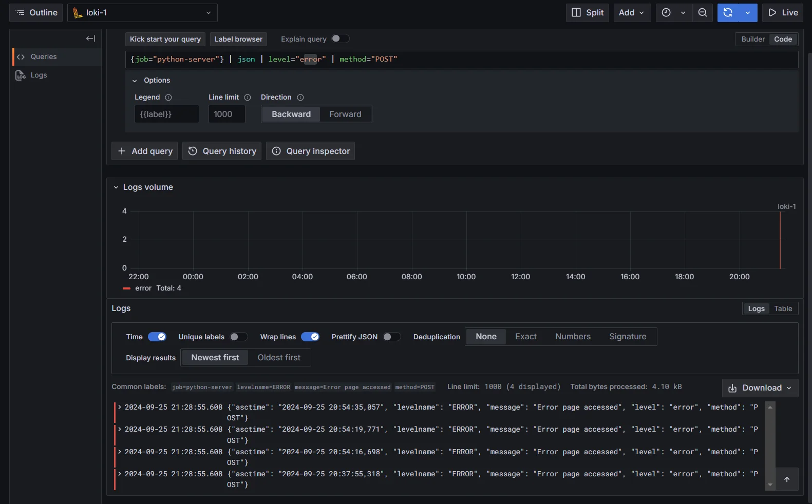
Task: Set deduplication to Numbers
Action: click(x=573, y=337)
